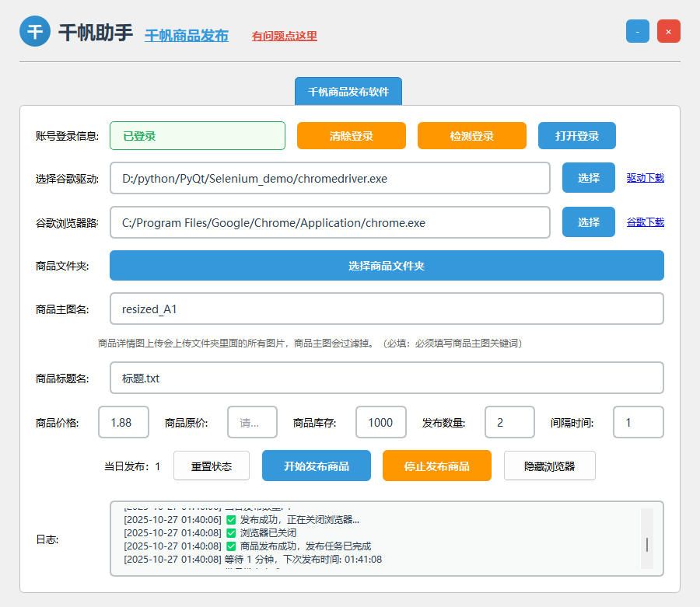
Task: Switch to the 千帆商品发布软件 tab
Action: pyautogui.click(x=348, y=90)
